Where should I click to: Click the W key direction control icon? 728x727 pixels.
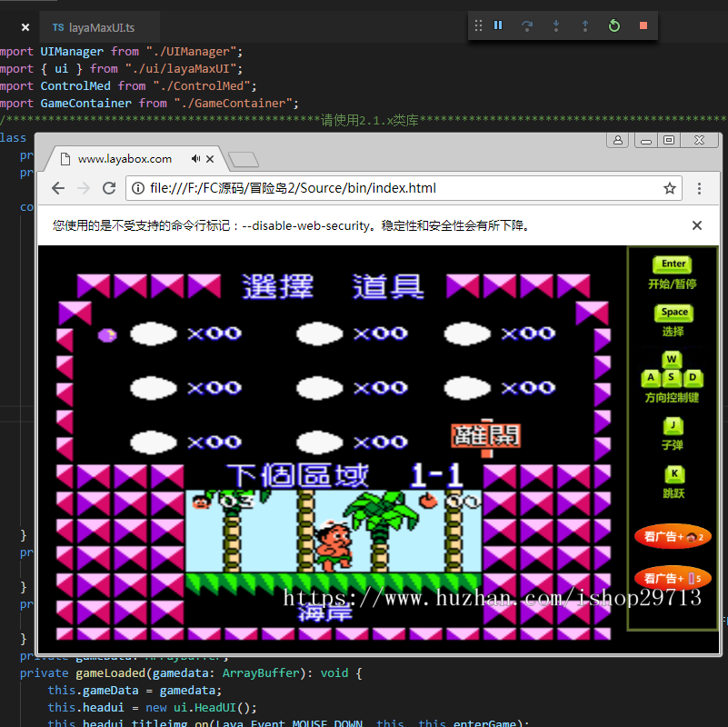click(673, 360)
